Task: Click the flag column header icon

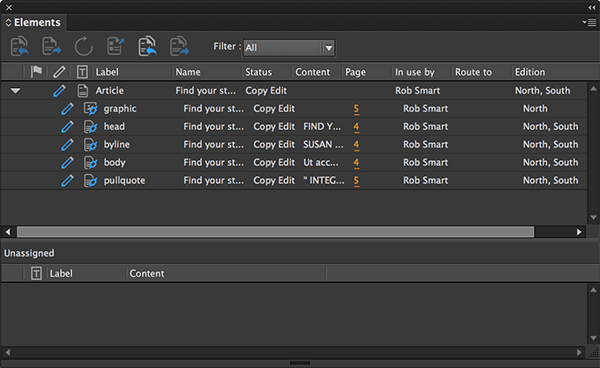Action: pyautogui.click(x=36, y=71)
